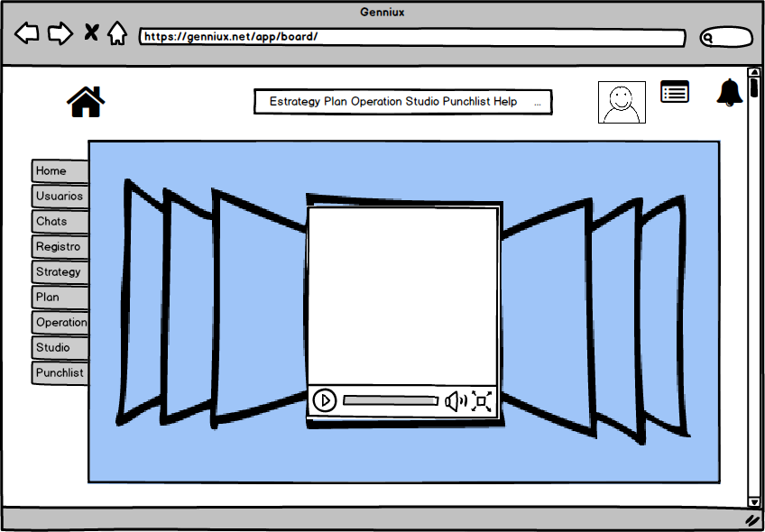Play the video in the center player
The width and height of the screenshot is (765, 532).
(325, 400)
